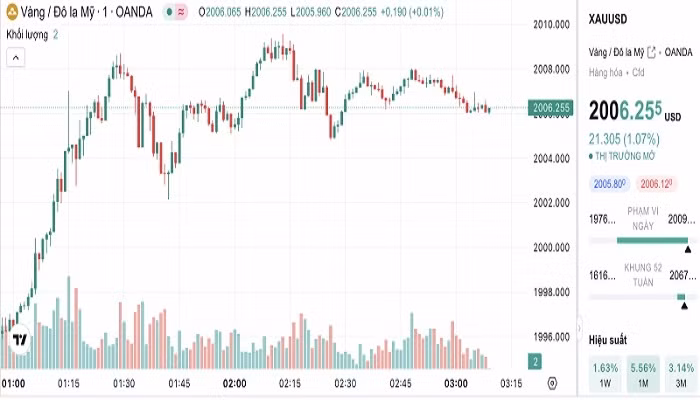This screenshot has width=700, height=400.
Task: Click the XAUUSD symbol title
Action: click(x=608, y=19)
